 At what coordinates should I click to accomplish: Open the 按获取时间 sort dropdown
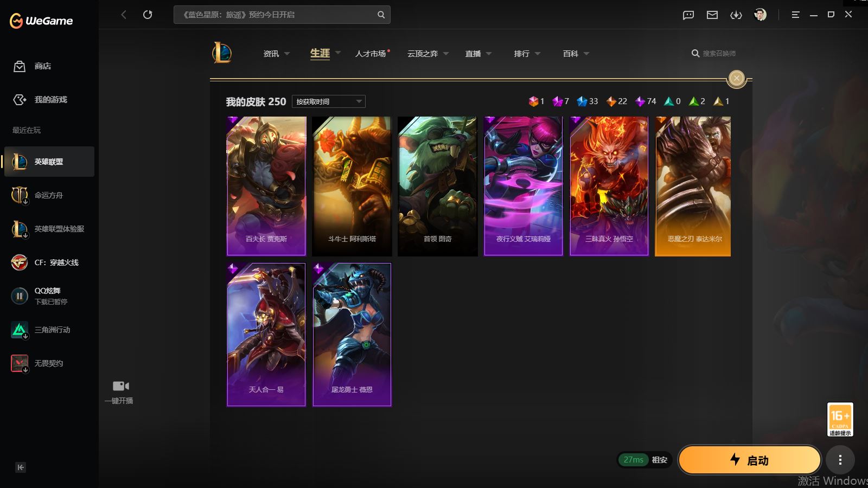(x=329, y=101)
